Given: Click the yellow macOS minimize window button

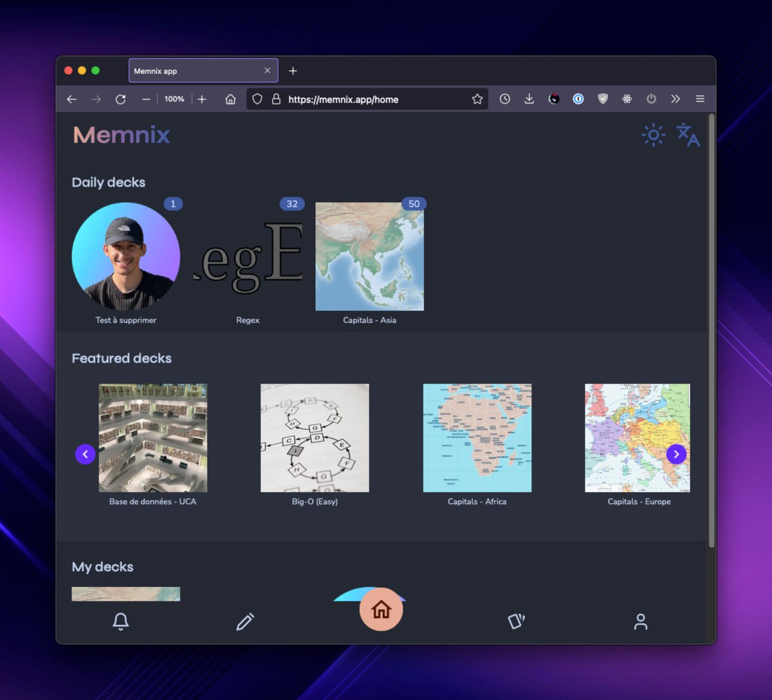Looking at the screenshot, I should pos(82,71).
